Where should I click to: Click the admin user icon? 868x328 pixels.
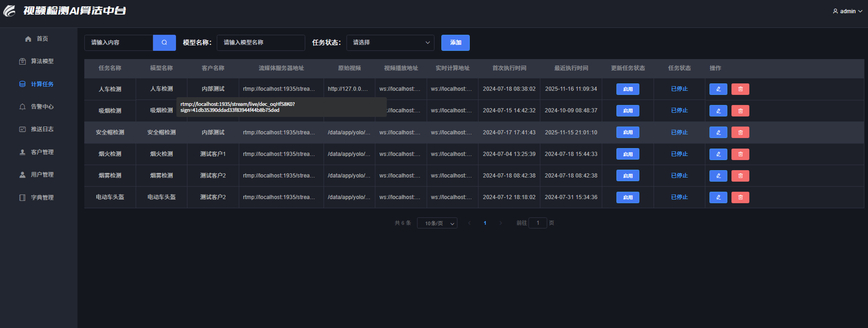[x=835, y=11]
